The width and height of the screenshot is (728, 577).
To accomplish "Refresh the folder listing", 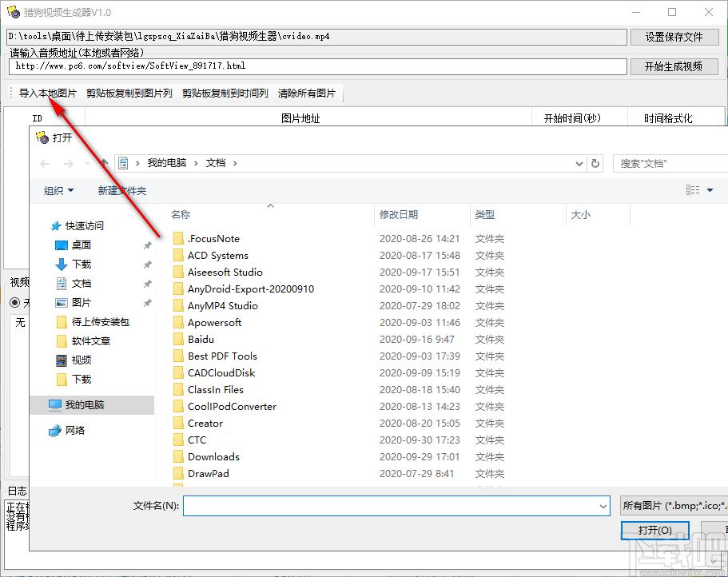I will (595, 163).
